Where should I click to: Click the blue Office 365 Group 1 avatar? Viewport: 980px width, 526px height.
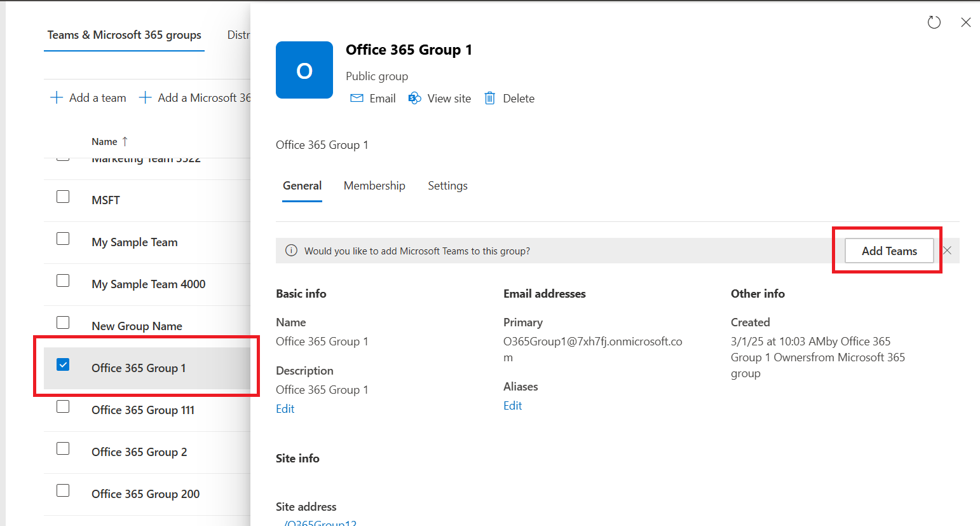point(304,70)
